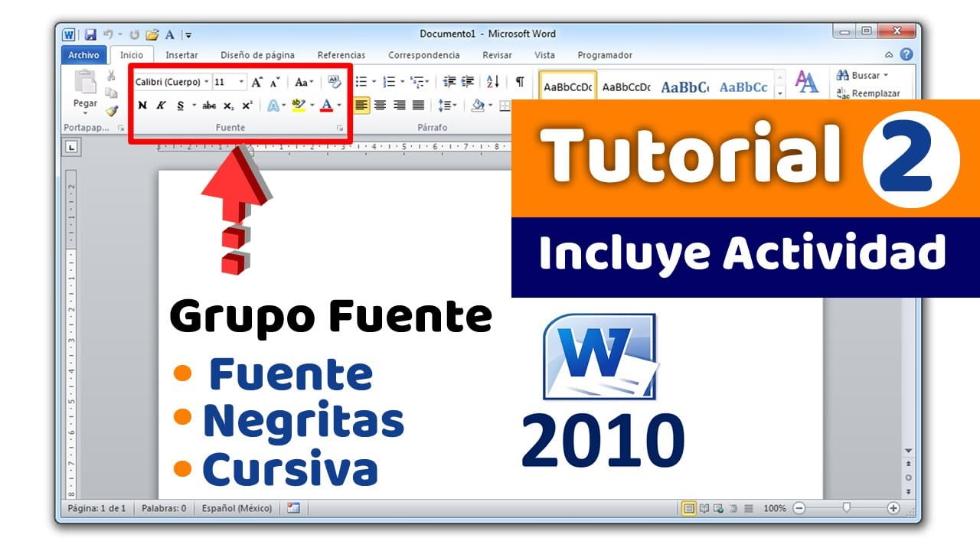The width and height of the screenshot is (980, 551).
Task: Click the Reemplazar button
Action: (867, 93)
